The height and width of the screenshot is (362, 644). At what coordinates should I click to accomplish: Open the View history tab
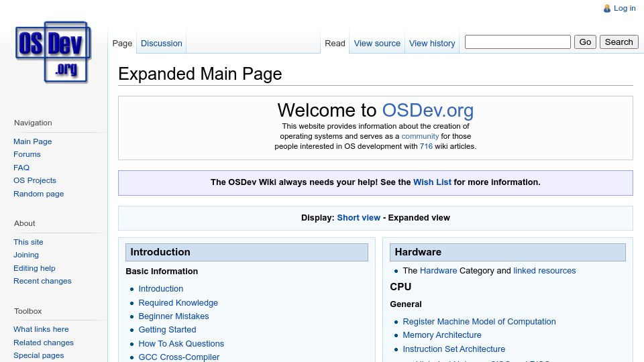(432, 43)
